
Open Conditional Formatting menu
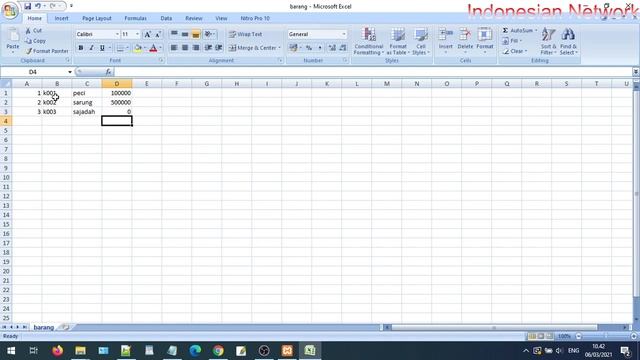pos(369,41)
